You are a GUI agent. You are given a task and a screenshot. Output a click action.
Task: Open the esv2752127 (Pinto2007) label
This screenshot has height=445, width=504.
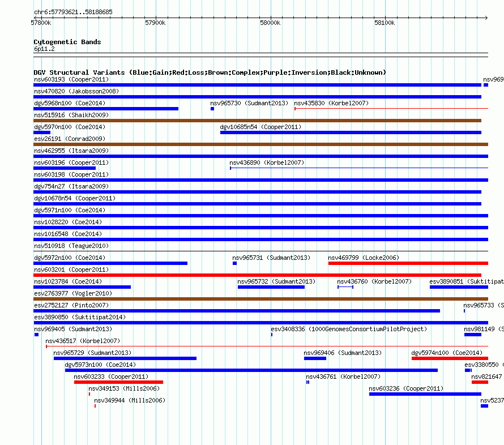[71, 305]
